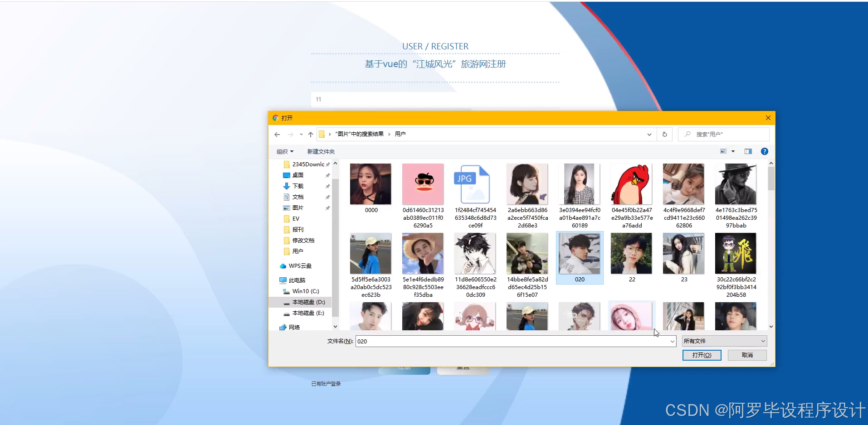Click file list scroll down arrow
Viewport: 868px width, 425px height.
point(771,327)
